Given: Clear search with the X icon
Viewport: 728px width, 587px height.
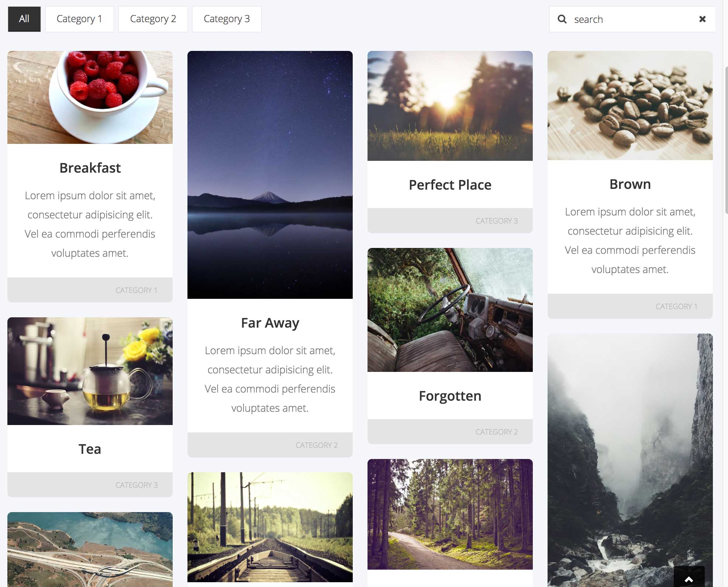Looking at the screenshot, I should (x=703, y=19).
